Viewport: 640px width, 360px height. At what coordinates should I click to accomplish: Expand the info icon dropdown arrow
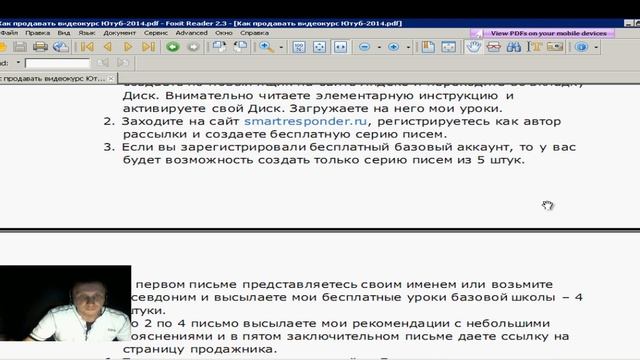click(x=596, y=47)
